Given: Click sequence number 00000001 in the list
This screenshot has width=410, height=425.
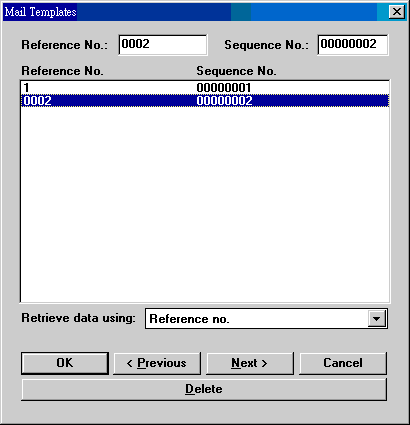Looking at the screenshot, I should 223,88.
